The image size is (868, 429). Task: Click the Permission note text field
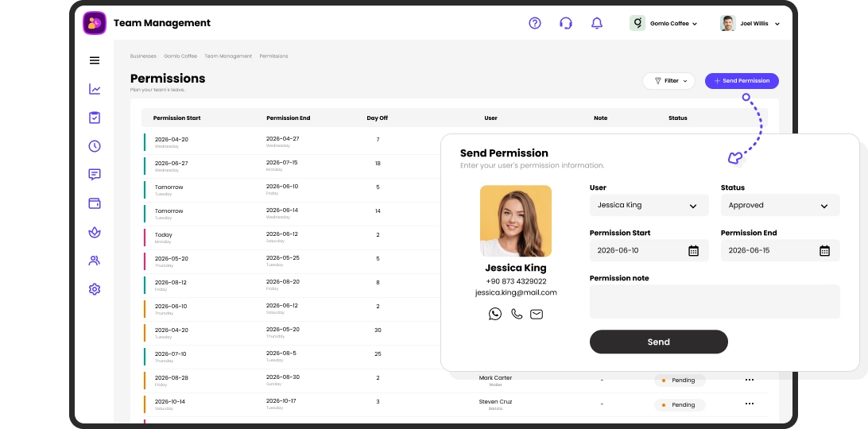tap(714, 302)
